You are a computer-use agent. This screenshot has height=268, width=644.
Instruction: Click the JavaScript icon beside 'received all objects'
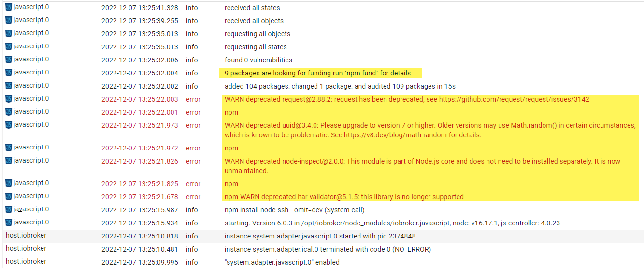pyautogui.click(x=9, y=20)
